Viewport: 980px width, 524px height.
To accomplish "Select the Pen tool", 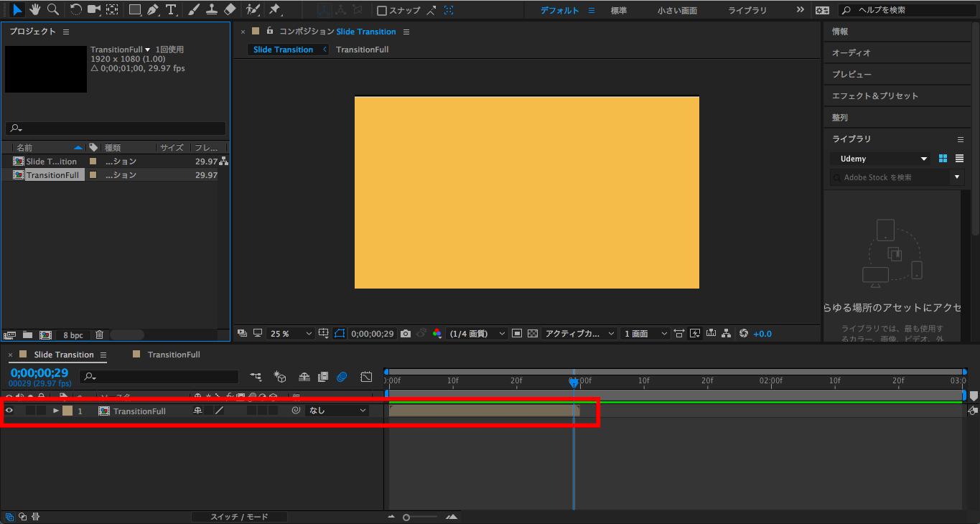I will [153, 9].
